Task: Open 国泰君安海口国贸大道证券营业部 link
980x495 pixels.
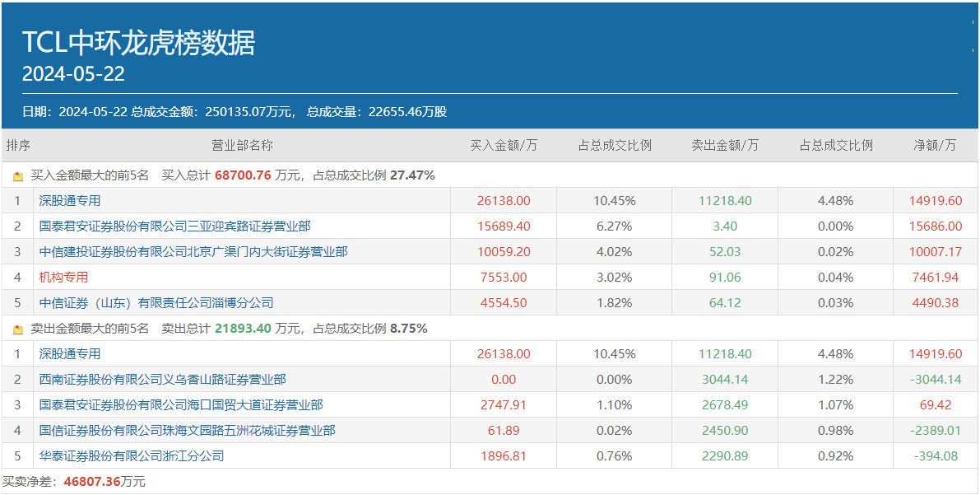Action: coord(181,405)
